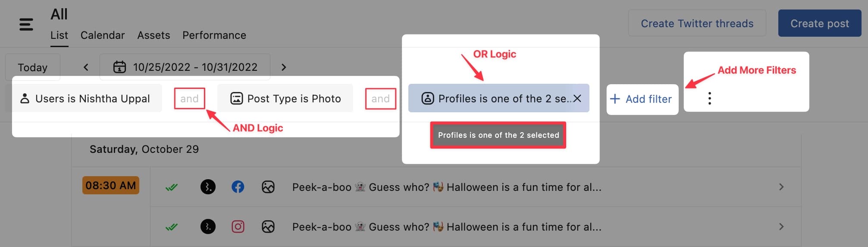The image size is (868, 247).
Task: Click the photo type icon on first post
Action: point(268,187)
